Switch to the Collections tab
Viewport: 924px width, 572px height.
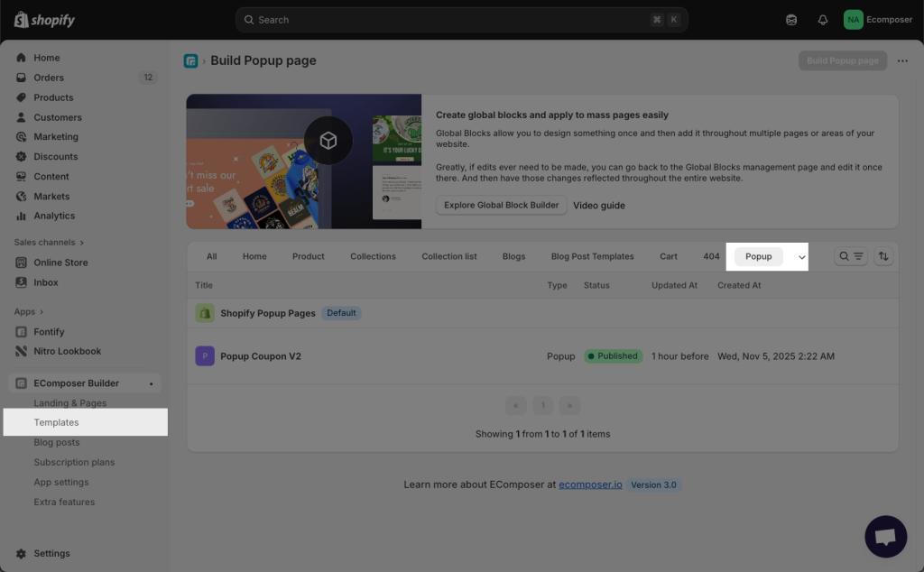tap(373, 256)
